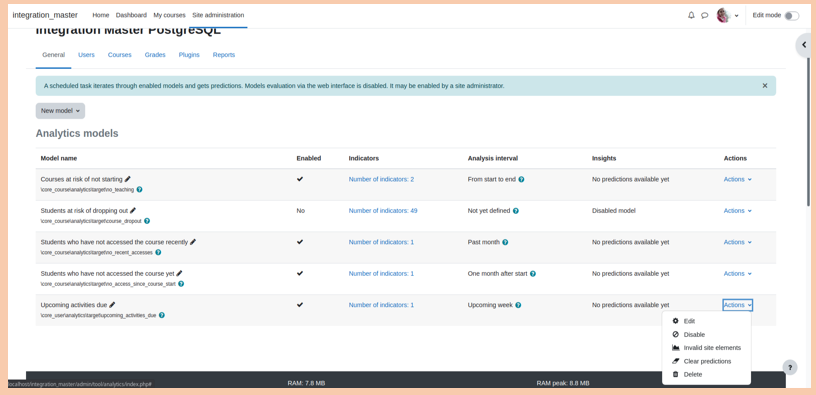Switch to the General tab
The image size is (816, 395).
(54, 55)
